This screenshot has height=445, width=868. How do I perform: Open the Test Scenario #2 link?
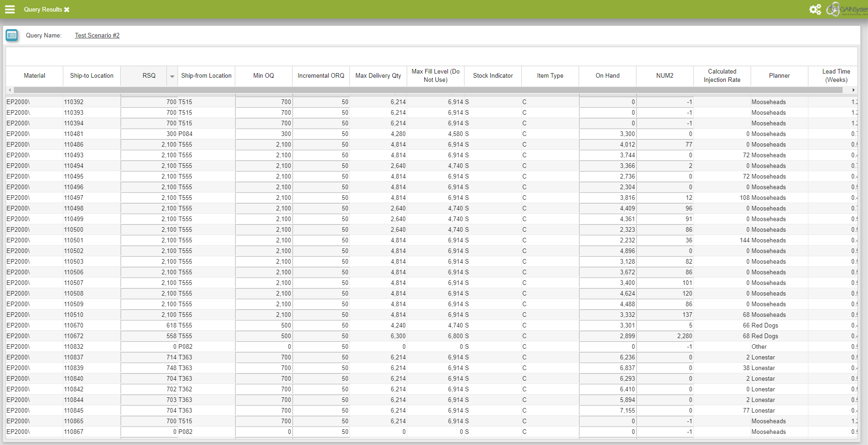click(97, 35)
